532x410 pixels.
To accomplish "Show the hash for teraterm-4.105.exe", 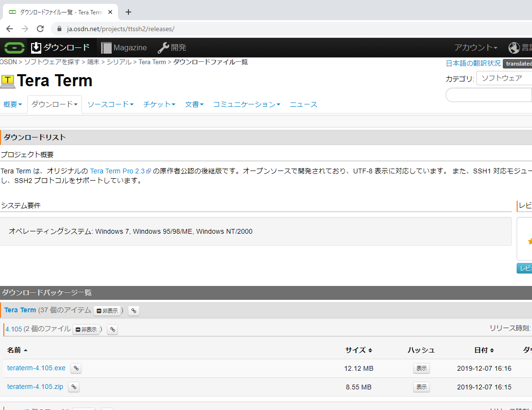I will pyautogui.click(x=421, y=368).
